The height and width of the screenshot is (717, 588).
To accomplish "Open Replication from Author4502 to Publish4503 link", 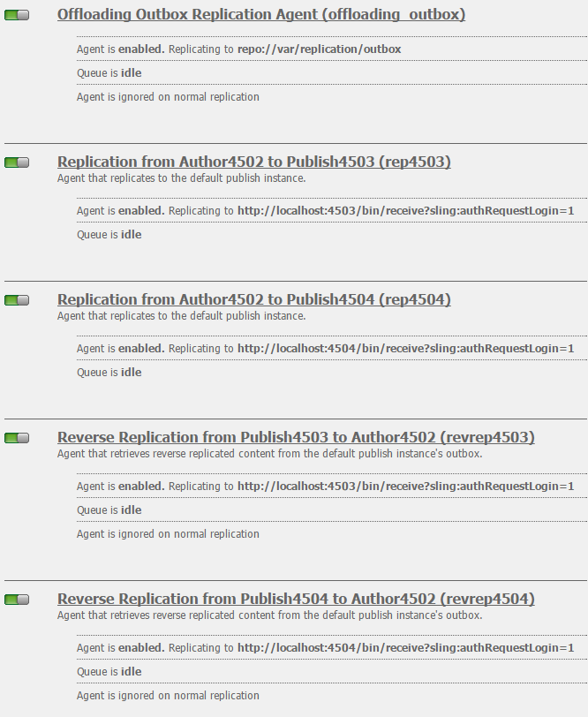I will pyautogui.click(x=253, y=162).
